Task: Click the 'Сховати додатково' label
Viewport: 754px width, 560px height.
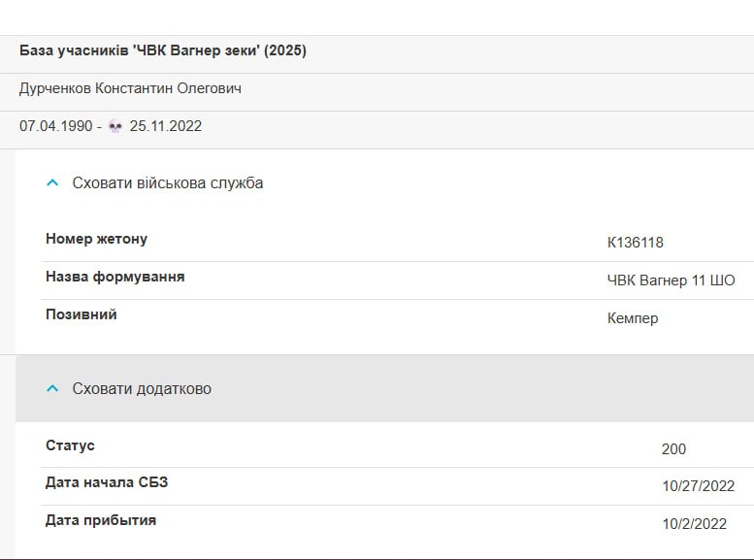Action: pos(142,389)
